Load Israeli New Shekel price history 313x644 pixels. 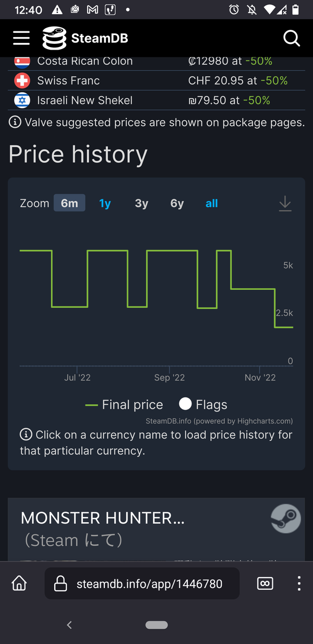click(x=85, y=100)
